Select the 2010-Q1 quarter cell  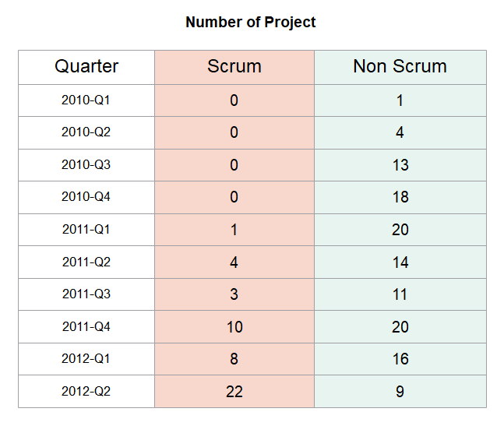pos(86,100)
